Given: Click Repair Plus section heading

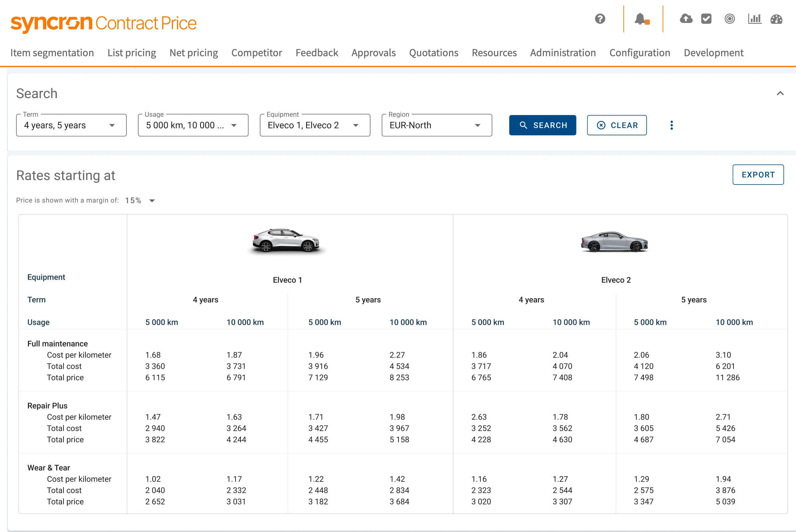Looking at the screenshot, I should [47, 406].
